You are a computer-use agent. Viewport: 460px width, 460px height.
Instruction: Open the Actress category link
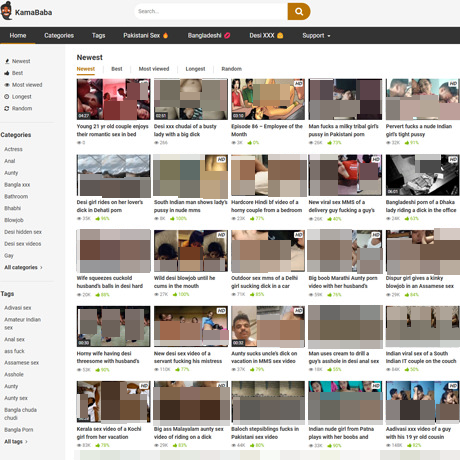point(13,149)
